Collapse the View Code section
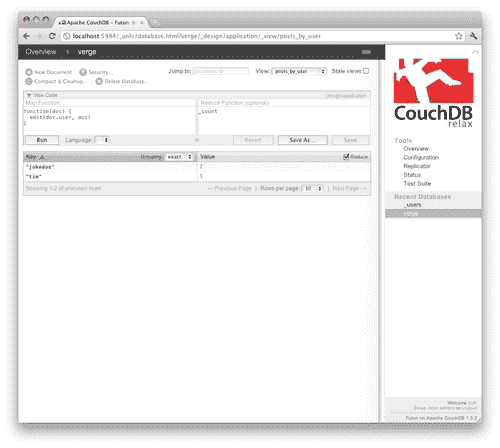Viewport: 500px width, 448px height. [29, 95]
